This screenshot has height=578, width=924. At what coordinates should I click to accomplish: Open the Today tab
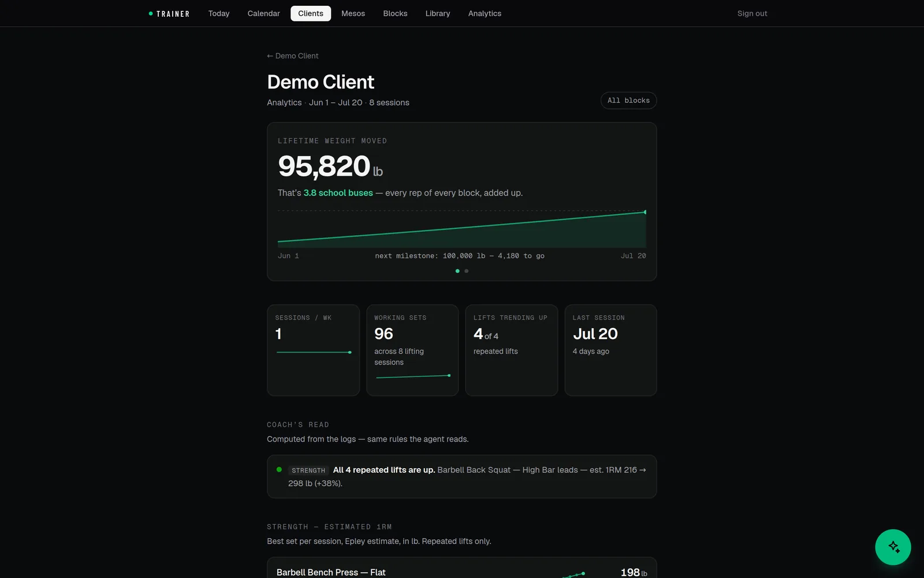pos(219,13)
